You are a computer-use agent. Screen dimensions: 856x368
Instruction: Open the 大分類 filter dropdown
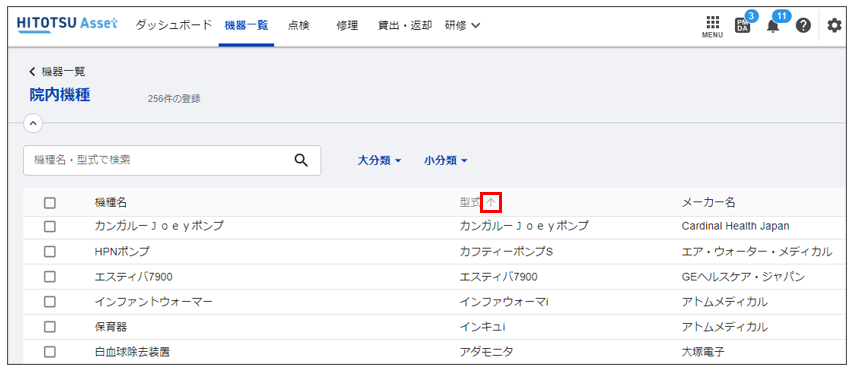[379, 161]
